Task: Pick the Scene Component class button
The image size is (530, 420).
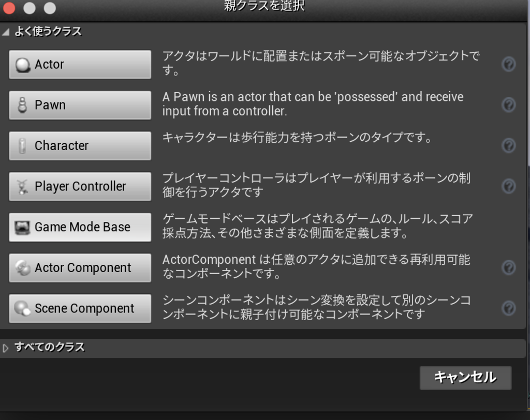Action: (80, 308)
